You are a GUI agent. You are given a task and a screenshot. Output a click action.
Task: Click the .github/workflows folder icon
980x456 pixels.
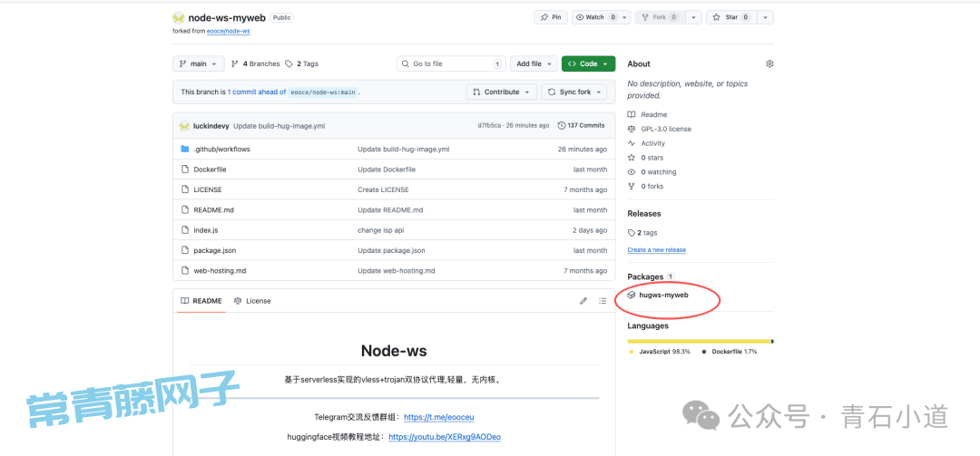point(185,149)
